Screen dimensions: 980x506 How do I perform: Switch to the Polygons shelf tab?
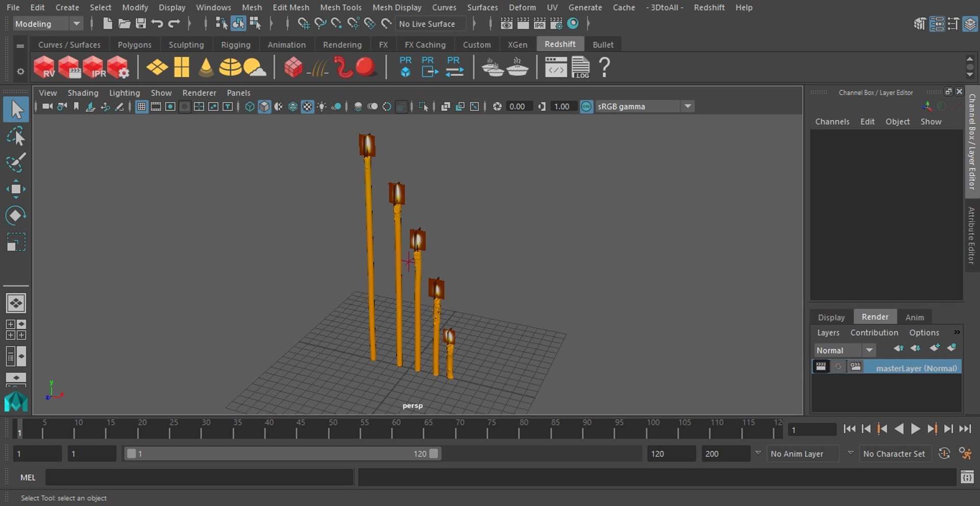pyautogui.click(x=135, y=45)
